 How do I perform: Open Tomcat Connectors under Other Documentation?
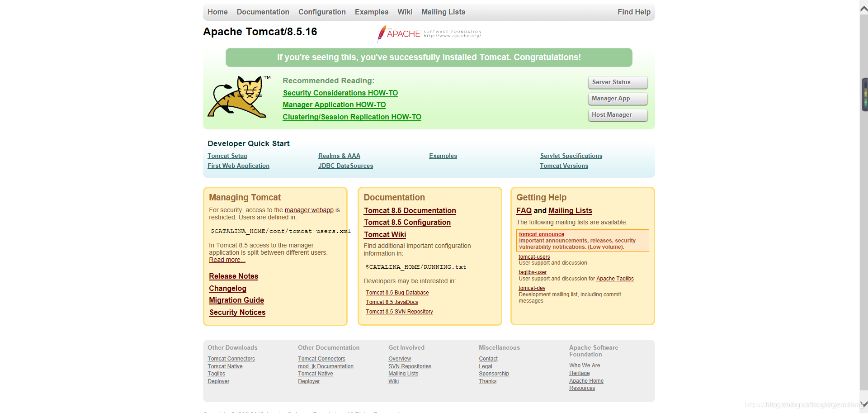pyautogui.click(x=321, y=359)
